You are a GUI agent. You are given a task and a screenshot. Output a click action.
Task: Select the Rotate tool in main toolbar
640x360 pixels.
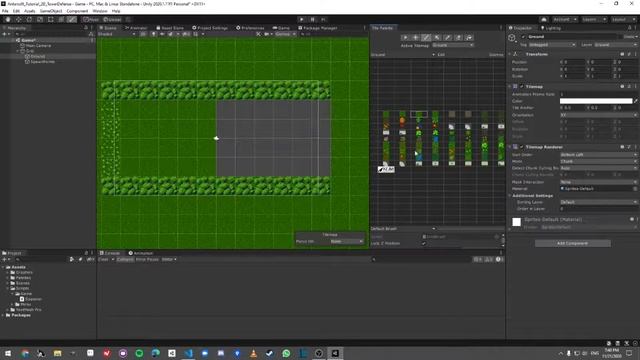coord(29,19)
